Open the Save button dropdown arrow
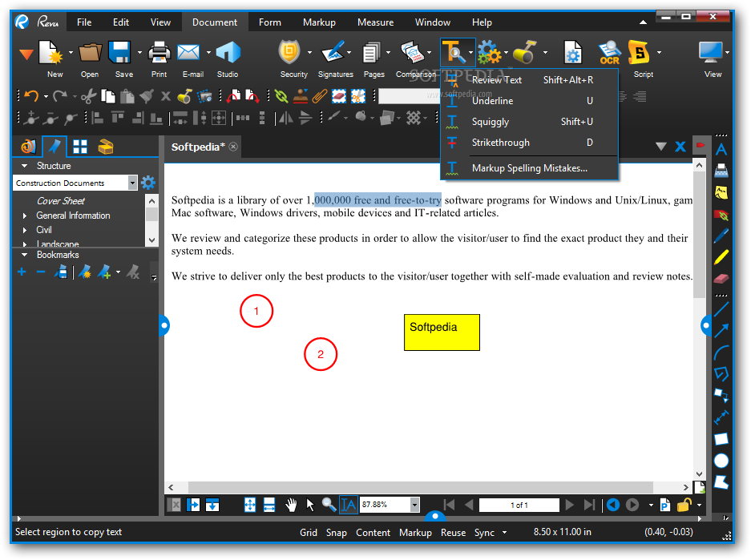751x560 pixels. [x=139, y=53]
